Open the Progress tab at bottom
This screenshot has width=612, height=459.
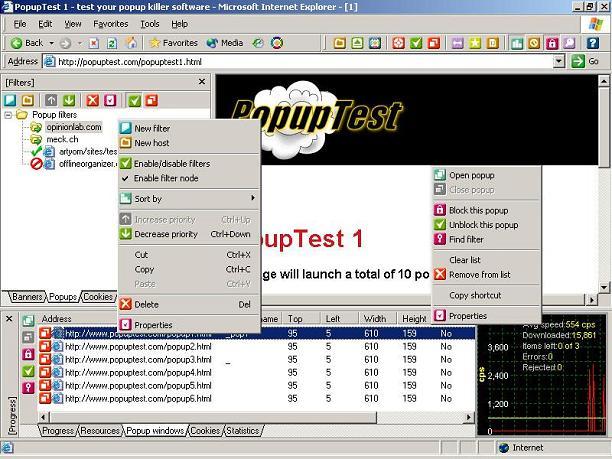pyautogui.click(x=58, y=431)
